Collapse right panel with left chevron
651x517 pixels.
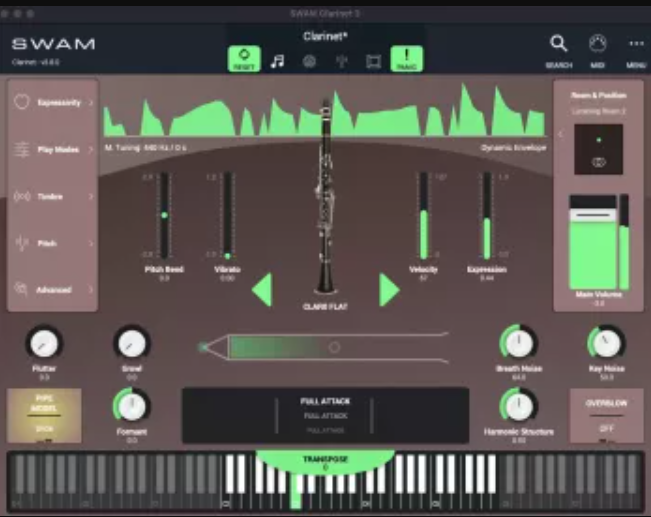561,134
